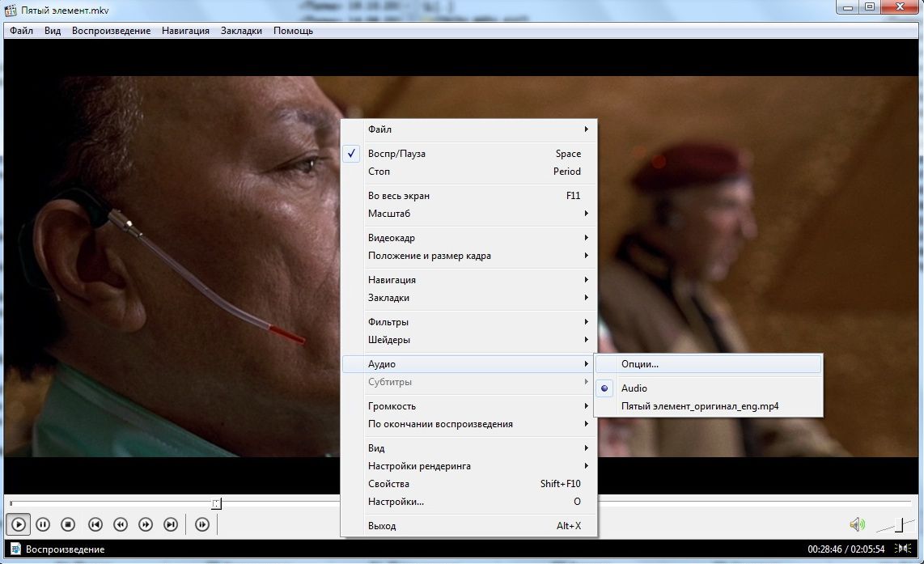Open the Фильтры submenu
Viewport: 924px width, 564px height.
click(469, 322)
